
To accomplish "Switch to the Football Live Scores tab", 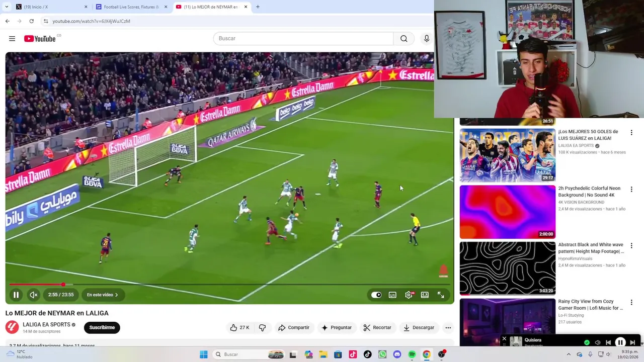I will [x=131, y=7].
